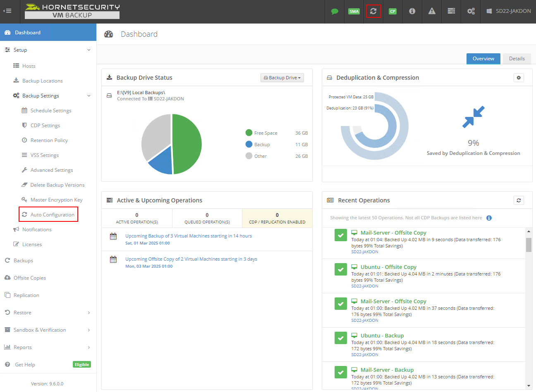Click the Other grey legend dot
Viewport: 536px width, 392px height.
click(249, 156)
